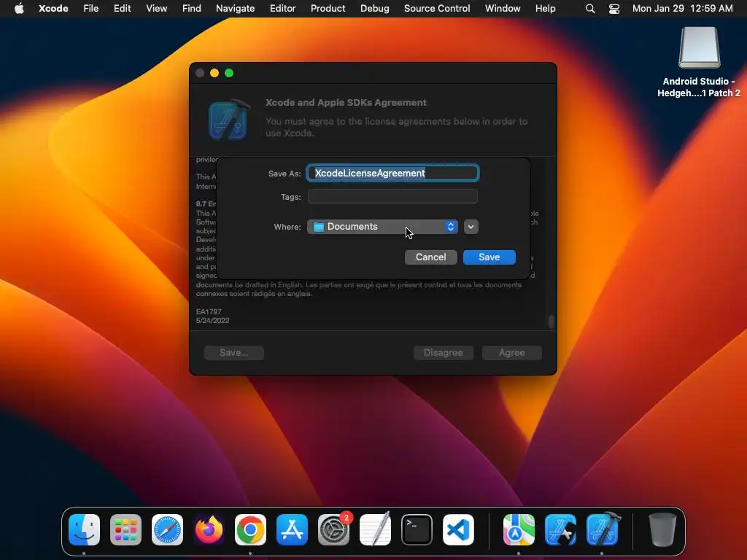Image resolution: width=747 pixels, height=560 pixels.
Task: Open the Product menu
Action: [x=328, y=9]
